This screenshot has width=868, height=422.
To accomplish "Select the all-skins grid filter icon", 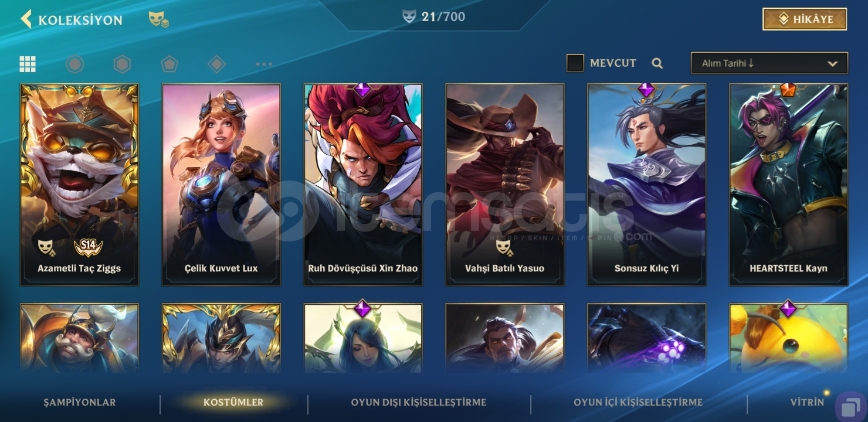I will (28, 64).
